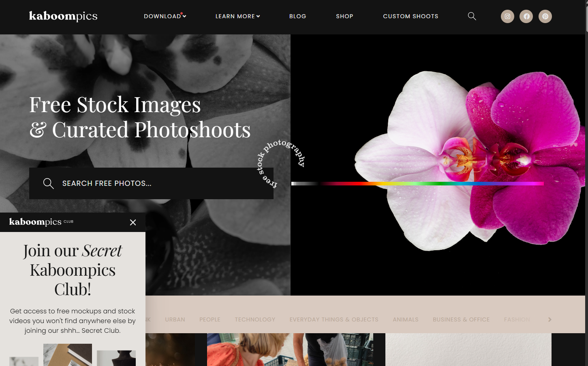Select the Fashion category
The width and height of the screenshot is (588, 366).
click(x=517, y=319)
